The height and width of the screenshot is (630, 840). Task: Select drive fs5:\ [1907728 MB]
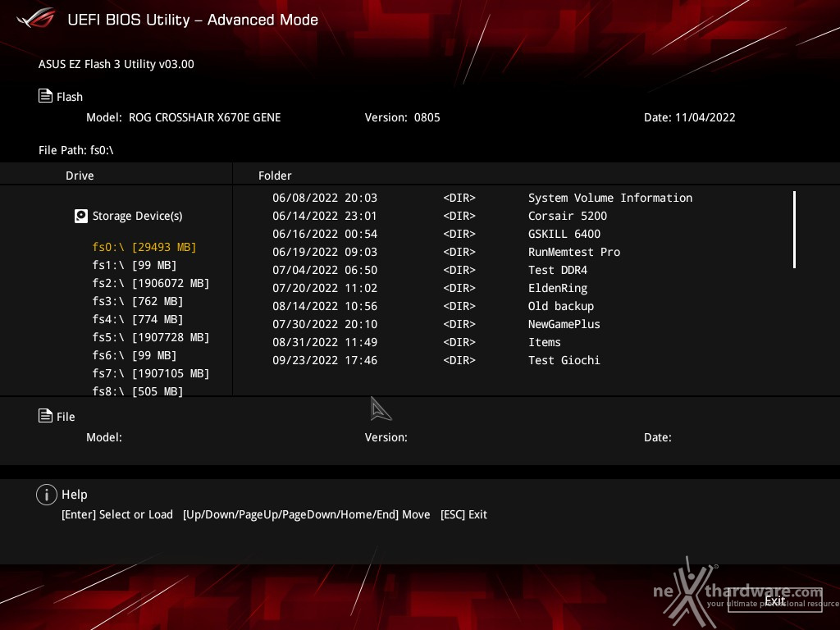(151, 337)
